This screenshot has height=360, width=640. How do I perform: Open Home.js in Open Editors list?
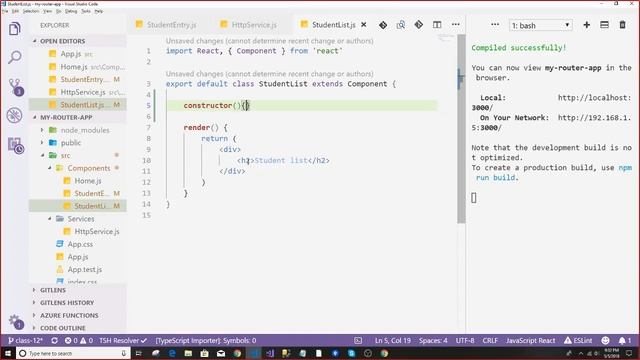(78, 67)
